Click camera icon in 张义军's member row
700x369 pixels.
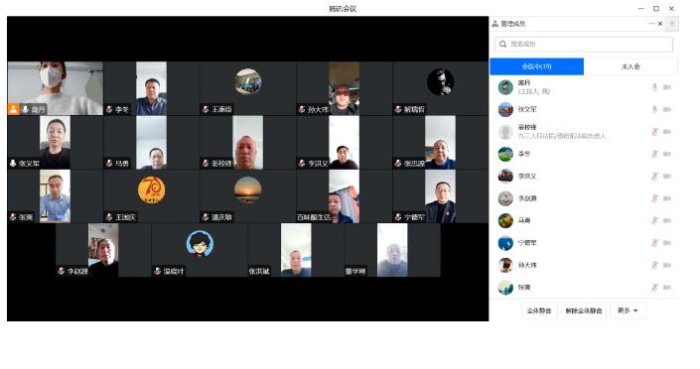pyautogui.click(x=667, y=109)
